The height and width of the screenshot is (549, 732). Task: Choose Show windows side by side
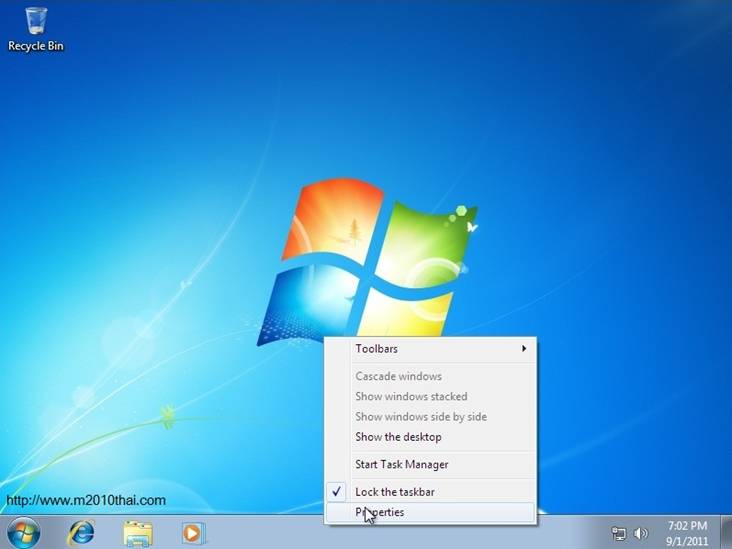point(430,417)
